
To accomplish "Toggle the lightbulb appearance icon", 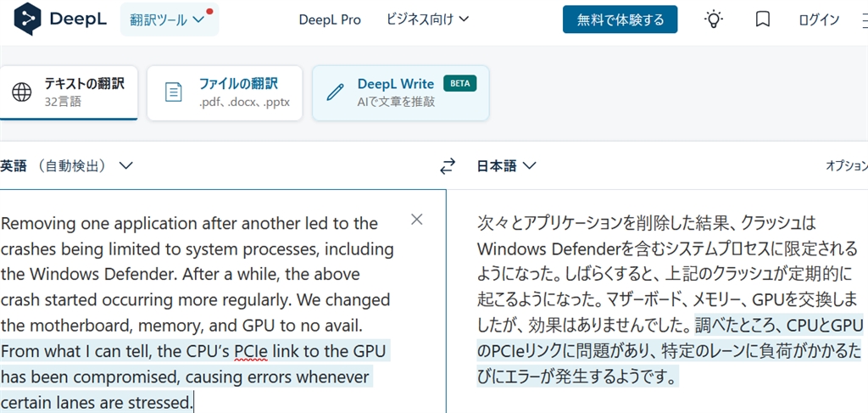I will point(714,20).
